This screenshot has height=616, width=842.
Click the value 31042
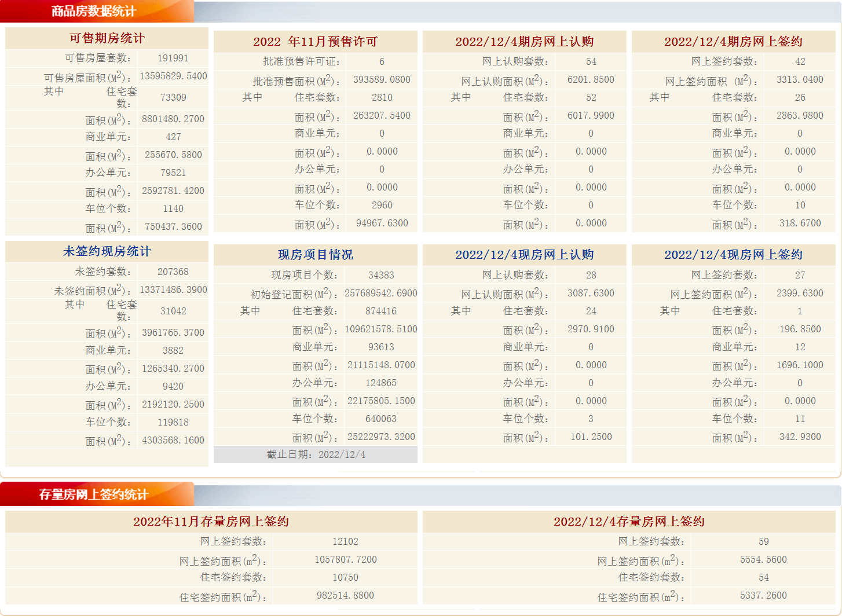point(173,311)
